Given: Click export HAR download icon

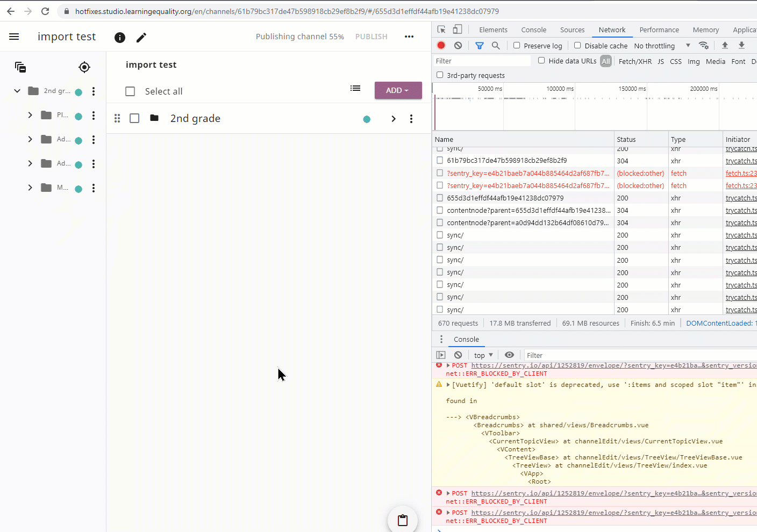Looking at the screenshot, I should tap(741, 46).
